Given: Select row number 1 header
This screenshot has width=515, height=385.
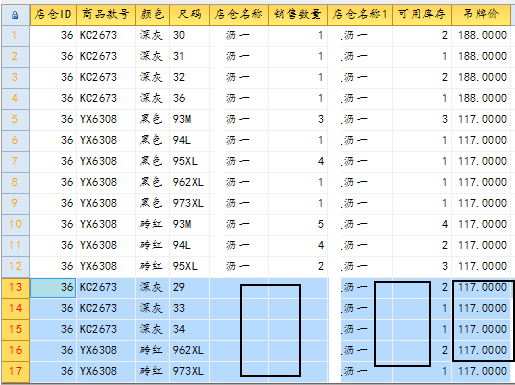Looking at the screenshot, I should click(x=15, y=35).
